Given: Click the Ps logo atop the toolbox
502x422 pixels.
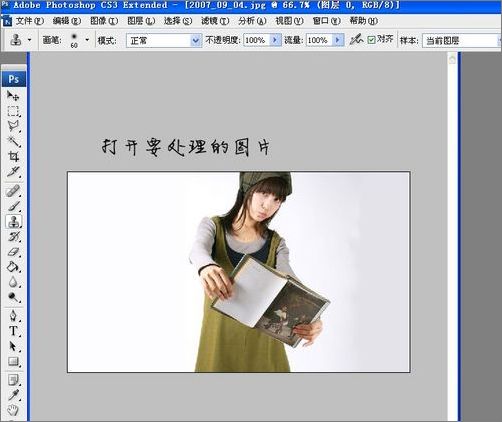Looking at the screenshot, I should [14, 79].
